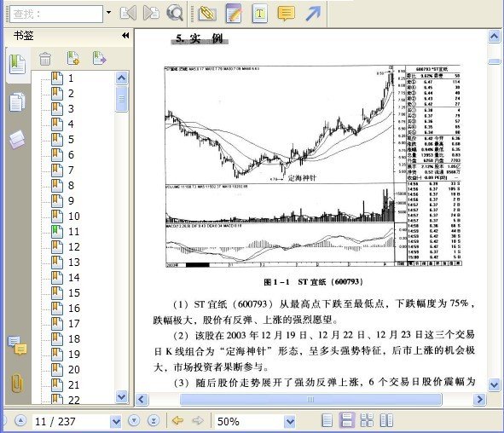Select bookmark 9

63,201
